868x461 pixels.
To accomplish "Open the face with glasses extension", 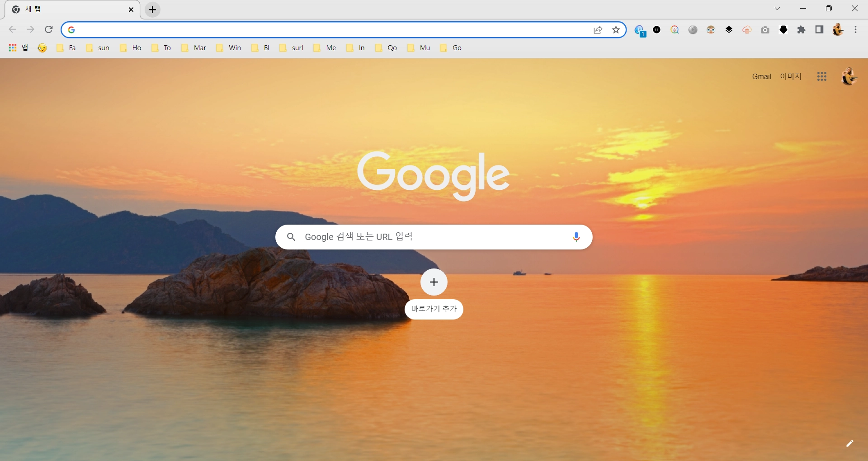I will point(711,30).
